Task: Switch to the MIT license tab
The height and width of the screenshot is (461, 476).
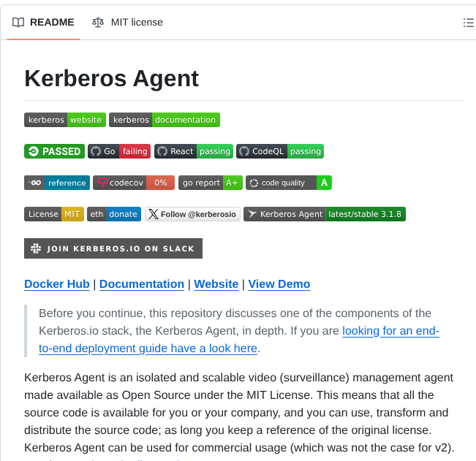Action: pyautogui.click(x=127, y=23)
